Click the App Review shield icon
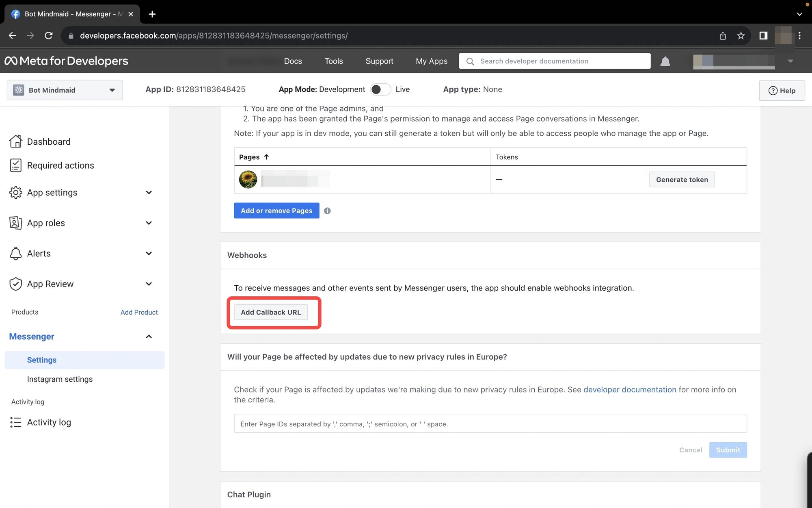 tap(15, 284)
